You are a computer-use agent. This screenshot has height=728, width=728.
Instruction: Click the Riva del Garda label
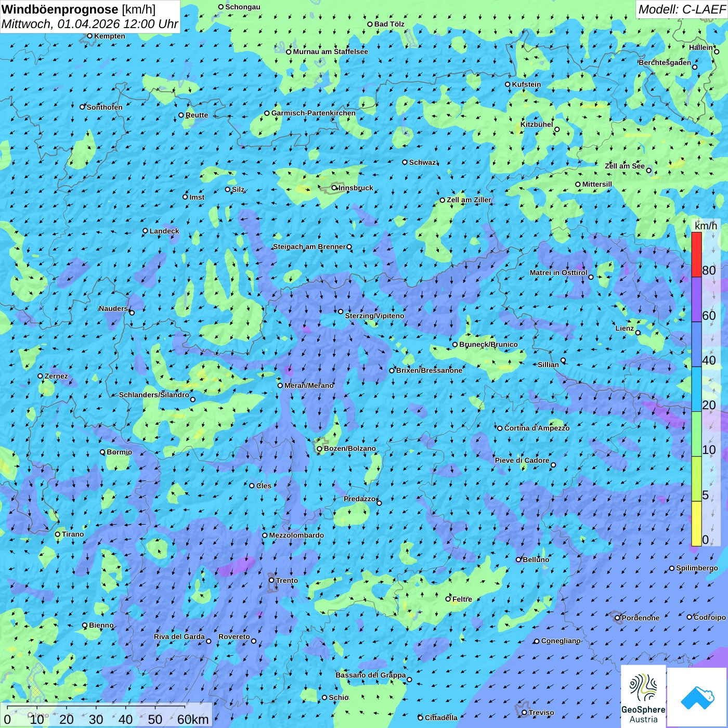pos(179,636)
